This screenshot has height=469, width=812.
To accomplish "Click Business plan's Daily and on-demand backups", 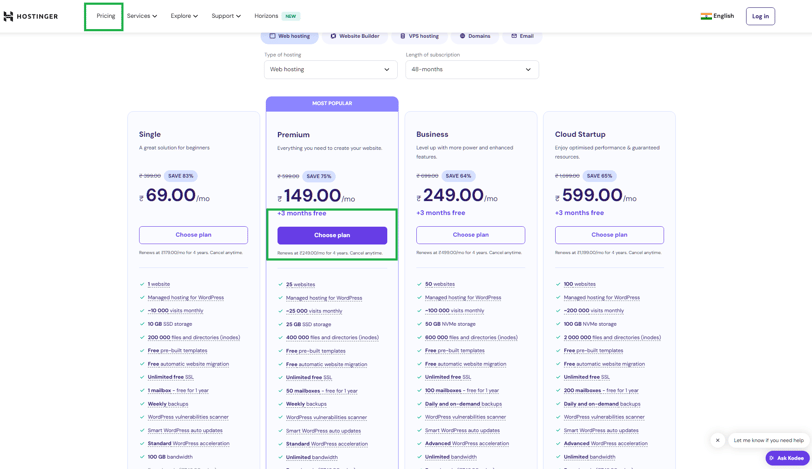I will point(463,404).
